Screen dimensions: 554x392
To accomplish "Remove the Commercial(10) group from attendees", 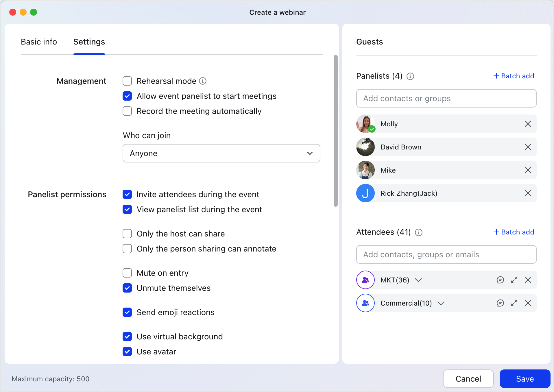I will (528, 303).
